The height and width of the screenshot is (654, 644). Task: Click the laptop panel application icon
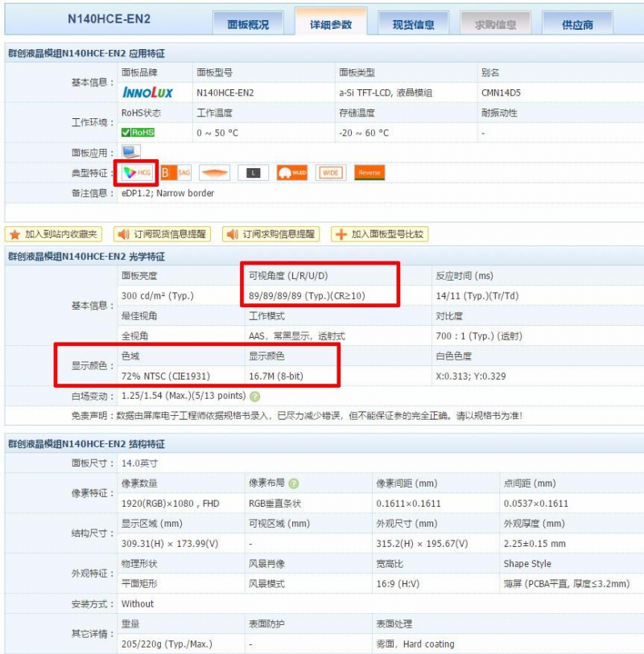coord(130,151)
